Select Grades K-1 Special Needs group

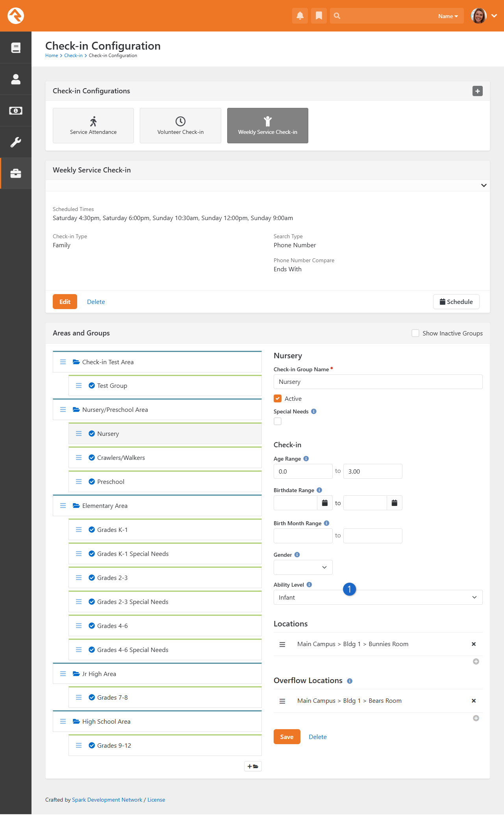165,554
